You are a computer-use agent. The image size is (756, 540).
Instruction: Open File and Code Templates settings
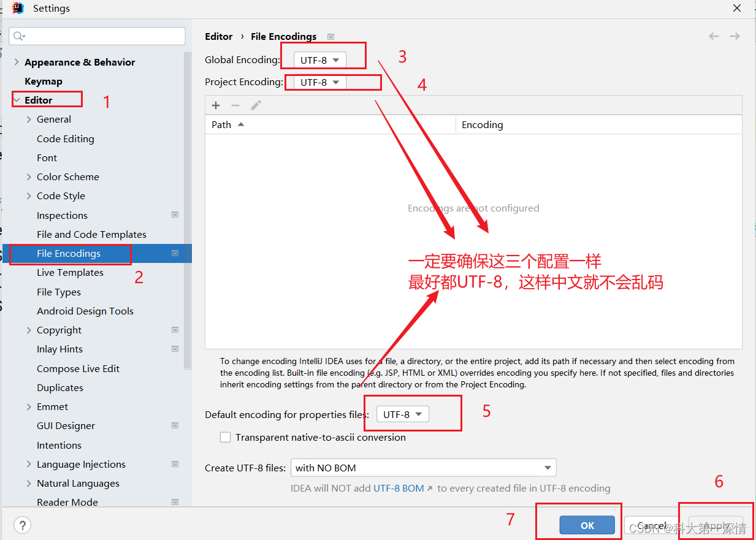[91, 234]
